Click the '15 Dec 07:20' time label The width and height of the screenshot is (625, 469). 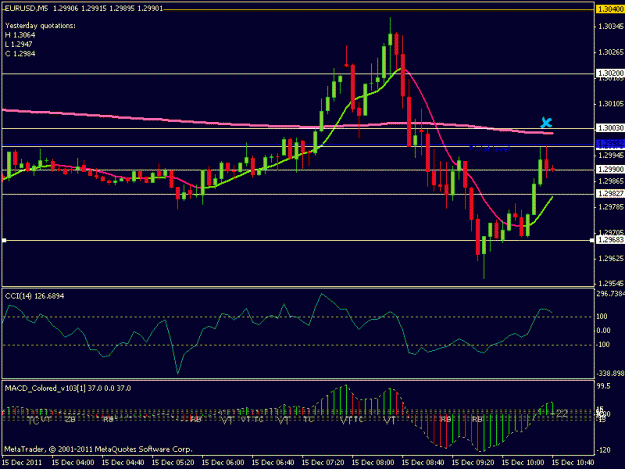coord(323,463)
